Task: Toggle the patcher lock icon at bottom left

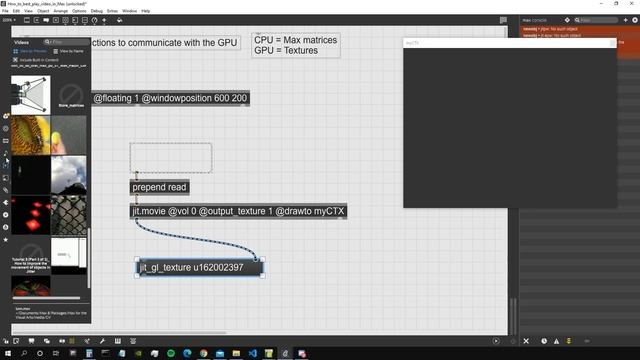Action: click(x=6, y=341)
